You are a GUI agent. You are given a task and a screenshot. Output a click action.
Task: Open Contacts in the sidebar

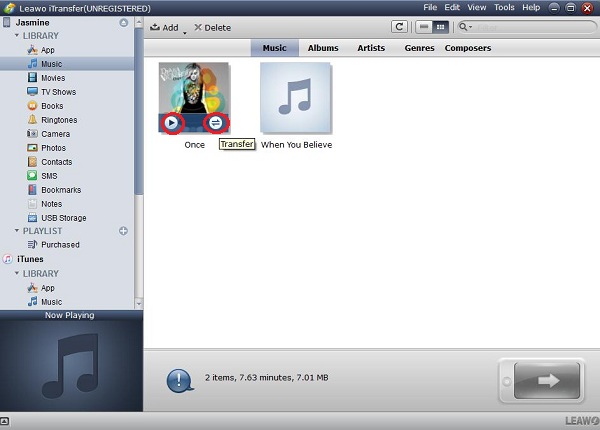coord(50,162)
